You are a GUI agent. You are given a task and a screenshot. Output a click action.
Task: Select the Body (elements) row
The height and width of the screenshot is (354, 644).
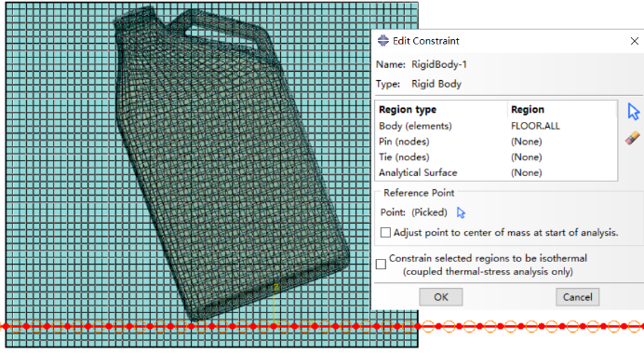click(x=496, y=126)
